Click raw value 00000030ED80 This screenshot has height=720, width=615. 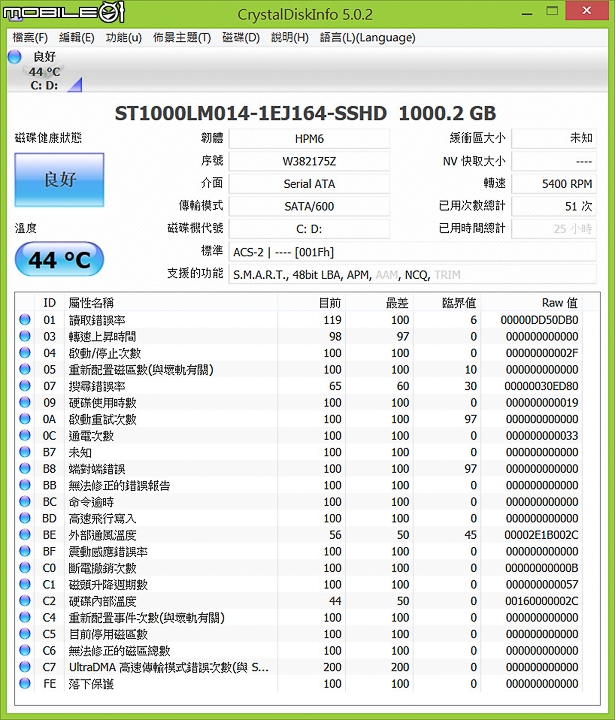point(541,386)
